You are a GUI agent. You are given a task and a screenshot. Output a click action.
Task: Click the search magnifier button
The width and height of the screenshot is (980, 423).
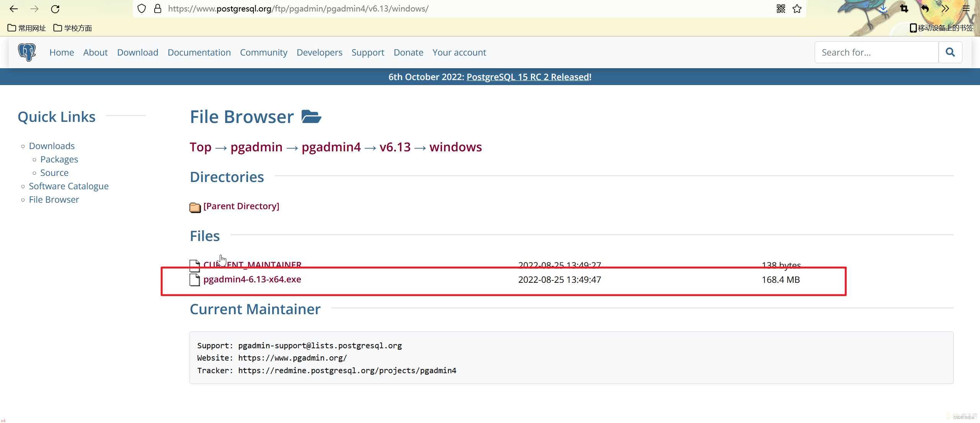950,52
